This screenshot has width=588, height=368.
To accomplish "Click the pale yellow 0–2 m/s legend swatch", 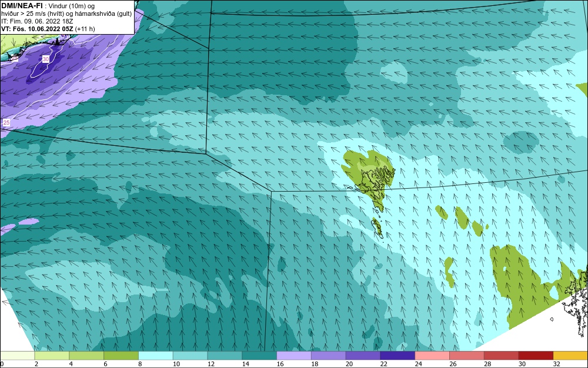I will [x=17, y=356].
